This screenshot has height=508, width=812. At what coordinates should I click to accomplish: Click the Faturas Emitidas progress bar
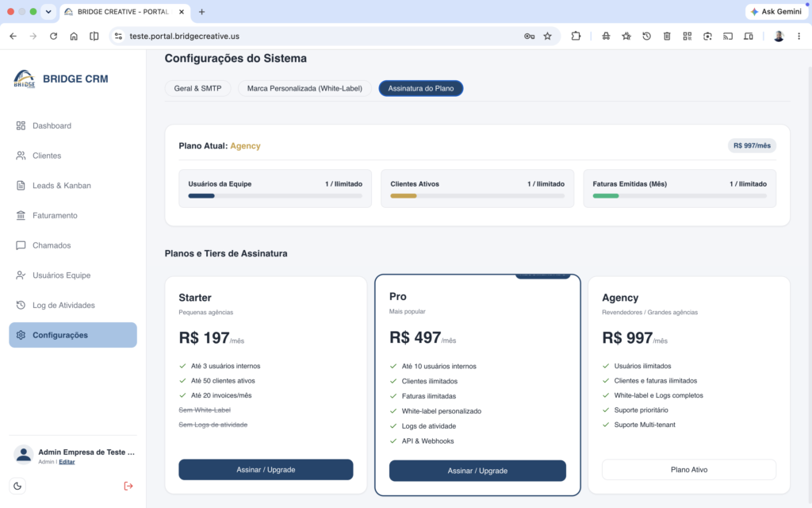click(x=680, y=196)
